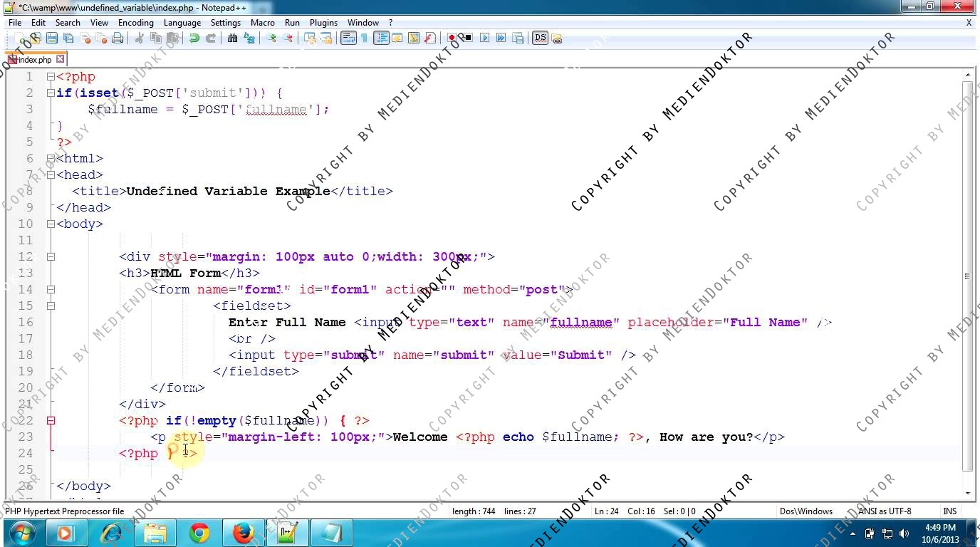Toggle Word Wrap in the toolbar
Viewport: 980px width, 547px height.
[x=348, y=38]
